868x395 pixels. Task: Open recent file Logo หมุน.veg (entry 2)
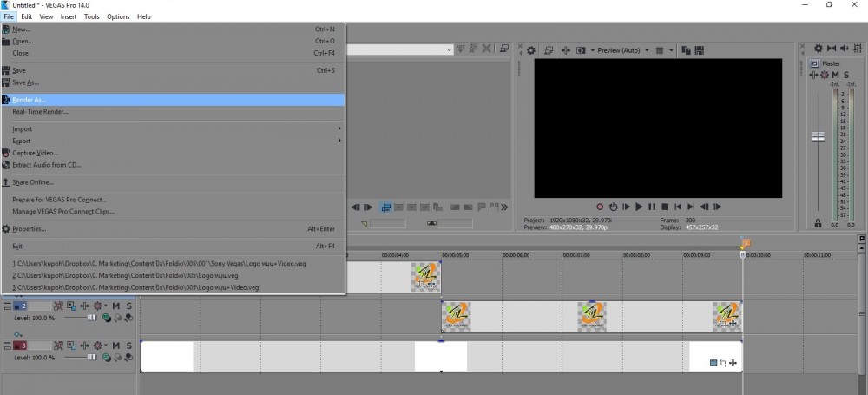[173, 275]
